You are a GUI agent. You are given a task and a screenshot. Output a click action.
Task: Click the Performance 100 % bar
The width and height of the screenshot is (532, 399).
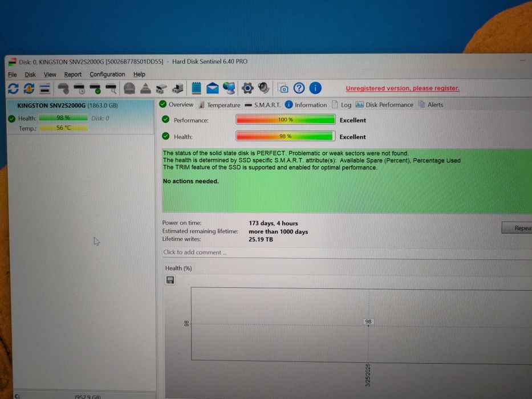tap(285, 120)
